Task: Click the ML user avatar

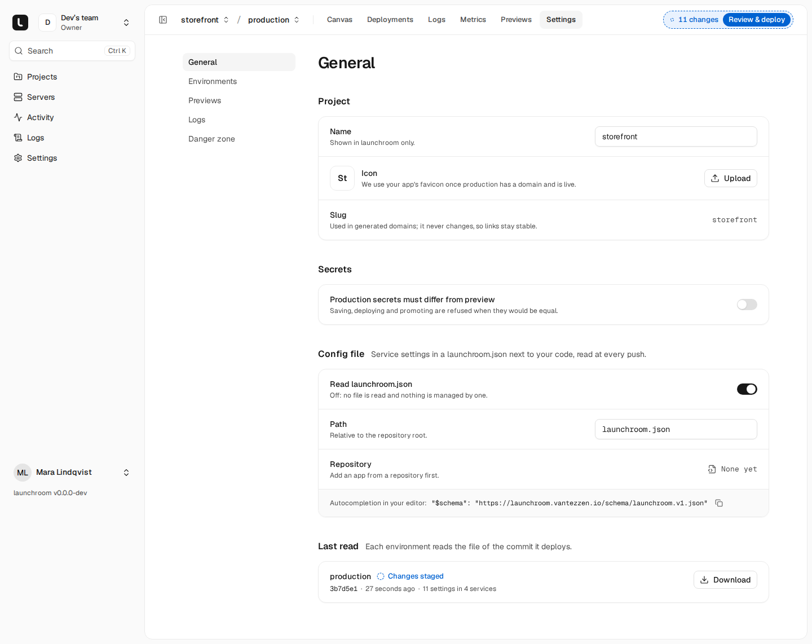Action: pyautogui.click(x=23, y=473)
